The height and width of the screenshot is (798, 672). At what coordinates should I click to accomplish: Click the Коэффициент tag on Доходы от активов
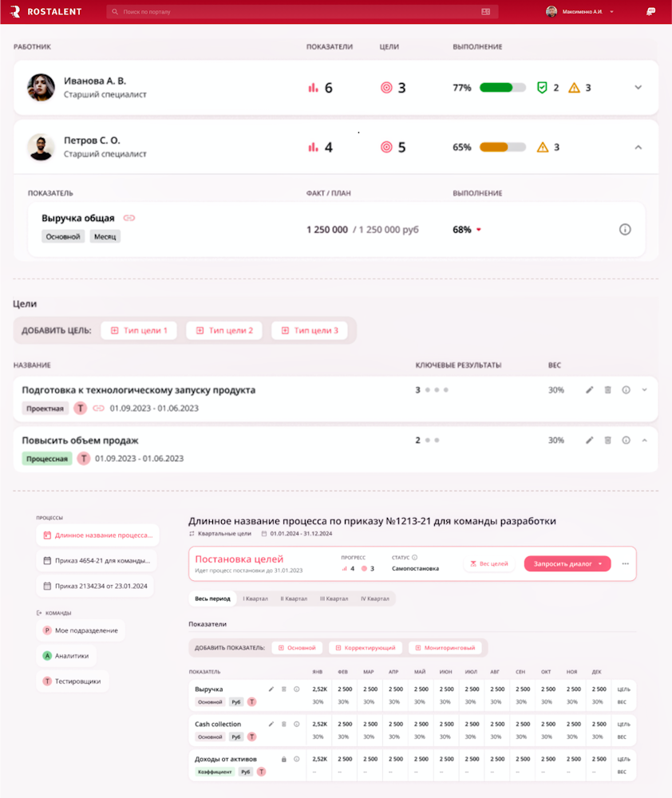(215, 772)
